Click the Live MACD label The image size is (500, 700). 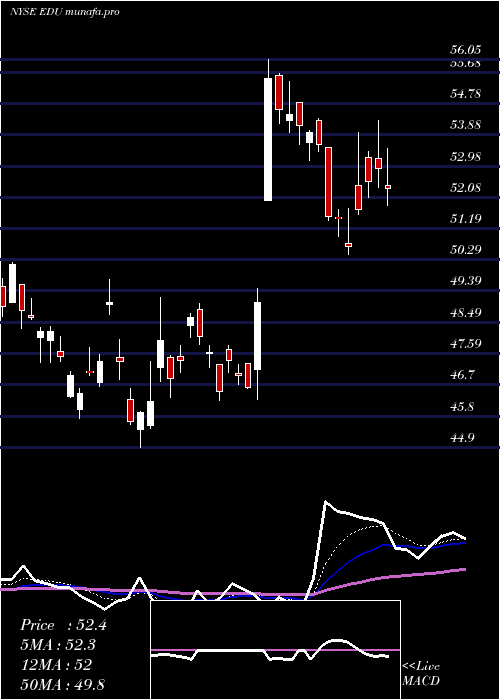pos(421,673)
